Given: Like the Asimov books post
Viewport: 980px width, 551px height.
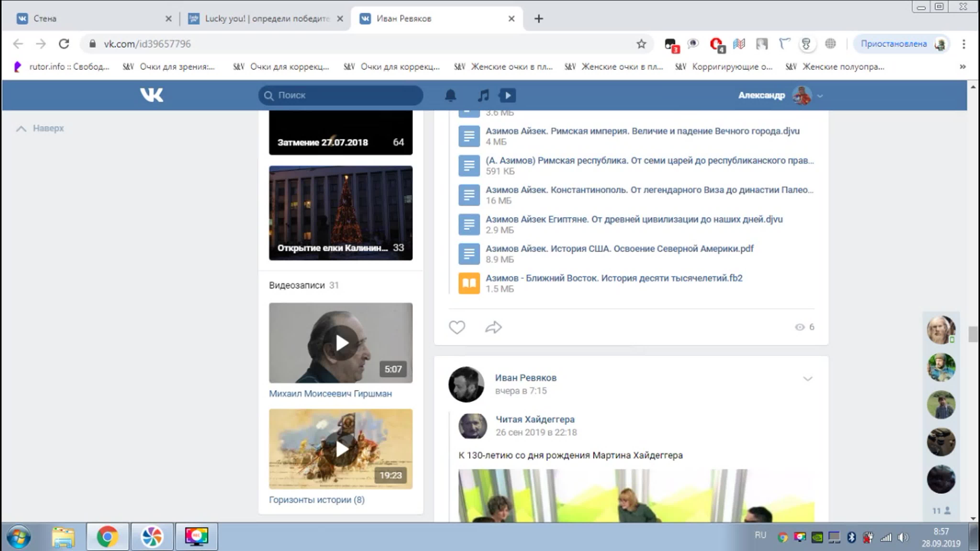Looking at the screenshot, I should (x=457, y=327).
